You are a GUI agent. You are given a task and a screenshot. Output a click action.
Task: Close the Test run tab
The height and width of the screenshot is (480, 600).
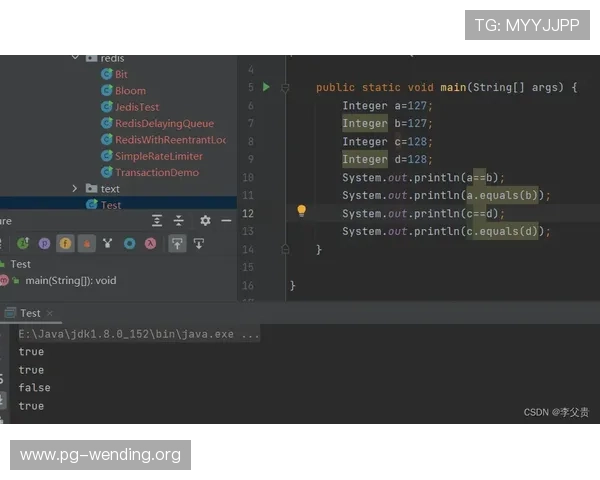(x=51, y=313)
